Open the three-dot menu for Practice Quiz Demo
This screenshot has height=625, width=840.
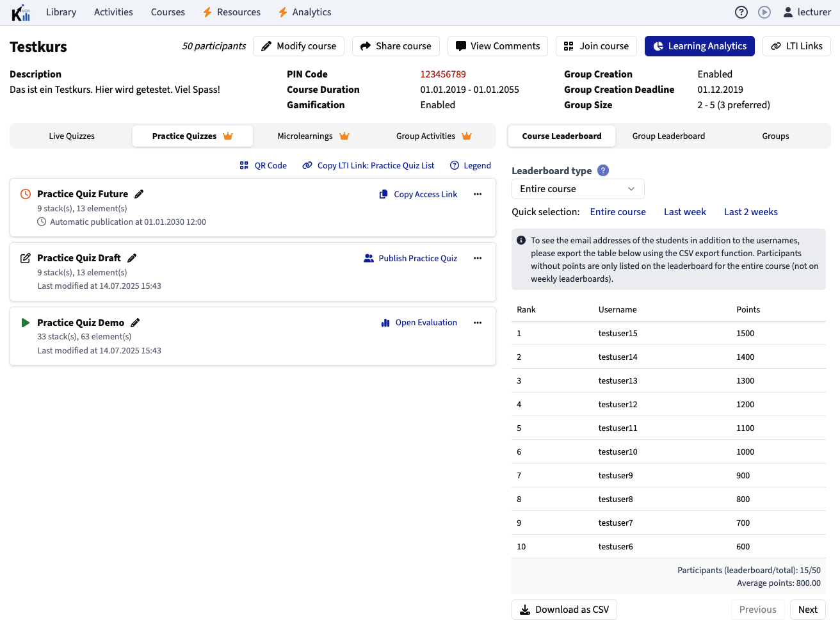pos(478,323)
